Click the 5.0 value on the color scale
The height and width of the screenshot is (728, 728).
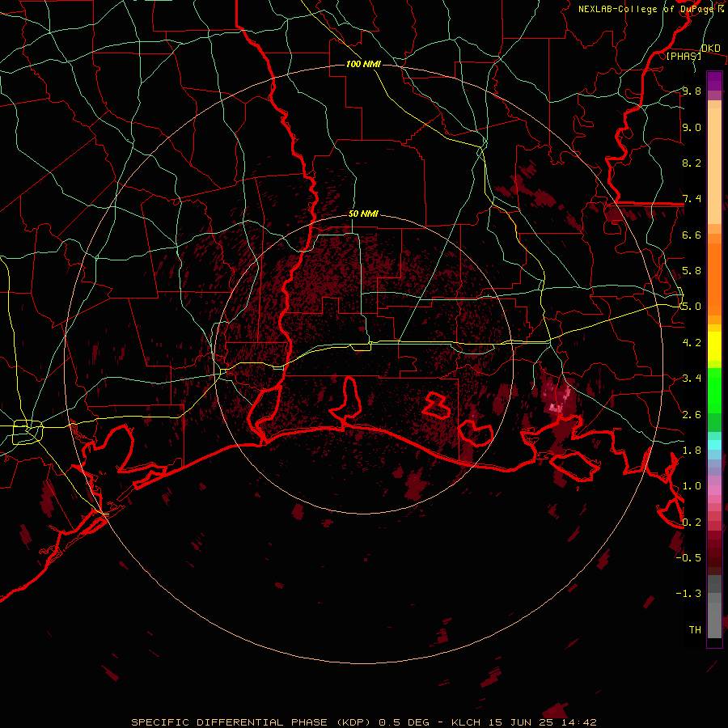[692, 307]
